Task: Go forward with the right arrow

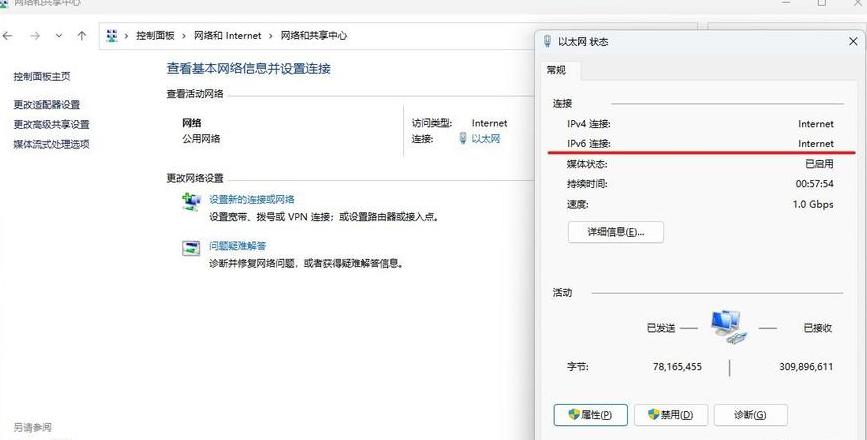Action: [x=35, y=36]
